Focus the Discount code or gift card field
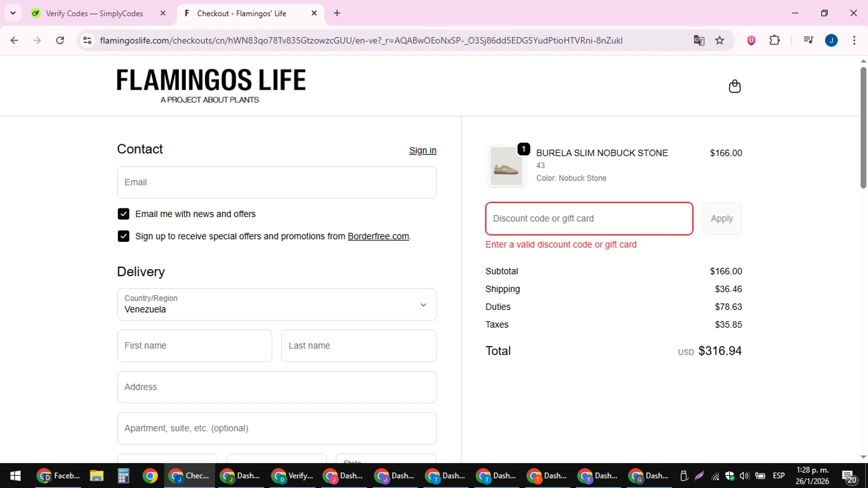 (589, 219)
